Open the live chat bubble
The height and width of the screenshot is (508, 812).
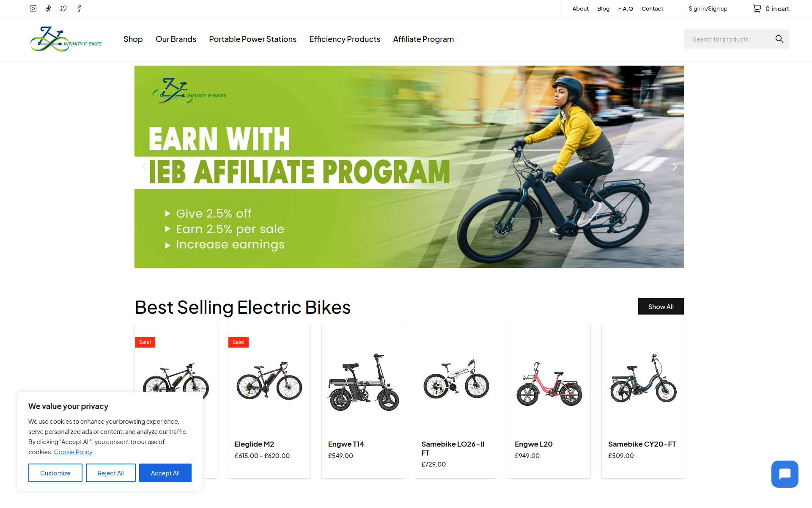pos(785,474)
